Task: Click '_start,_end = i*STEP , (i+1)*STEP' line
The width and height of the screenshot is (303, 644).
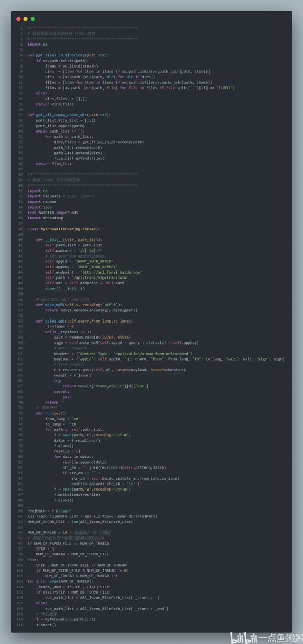Action: 72,588
